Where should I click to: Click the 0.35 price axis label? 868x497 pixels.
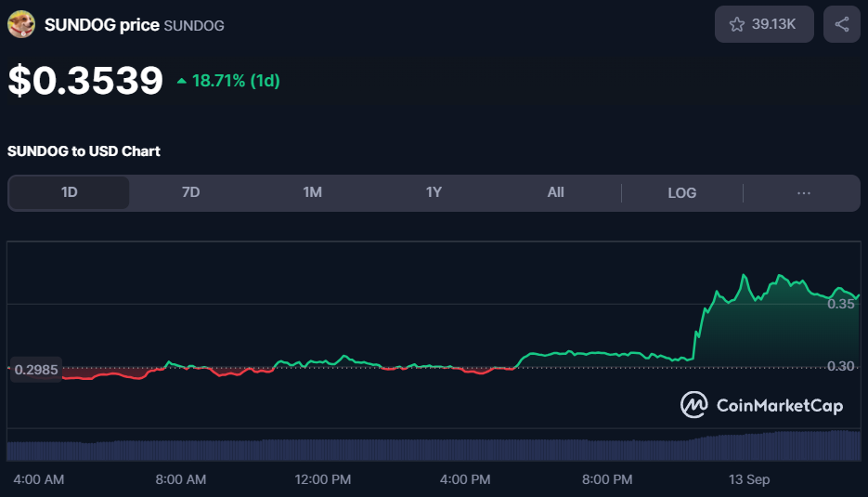(x=841, y=304)
